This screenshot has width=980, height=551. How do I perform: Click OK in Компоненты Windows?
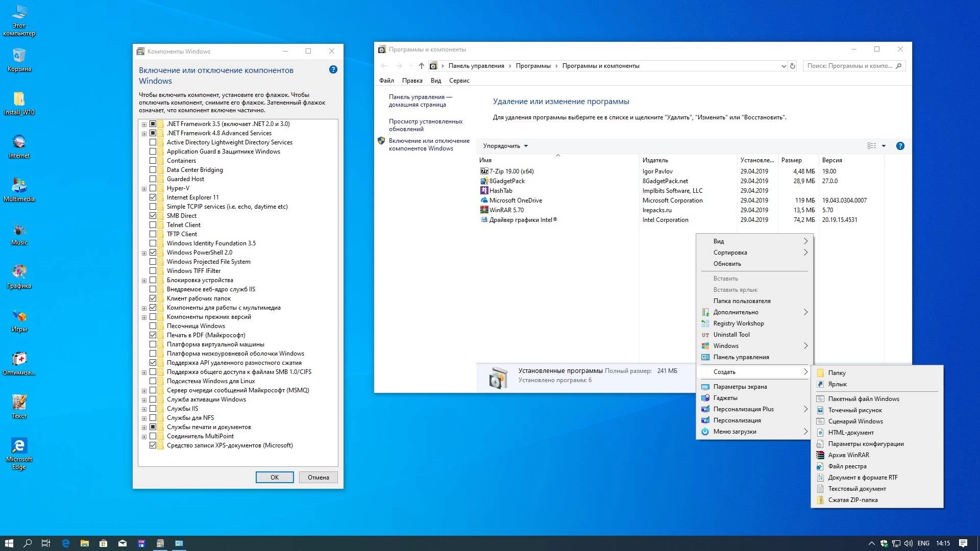(x=275, y=478)
